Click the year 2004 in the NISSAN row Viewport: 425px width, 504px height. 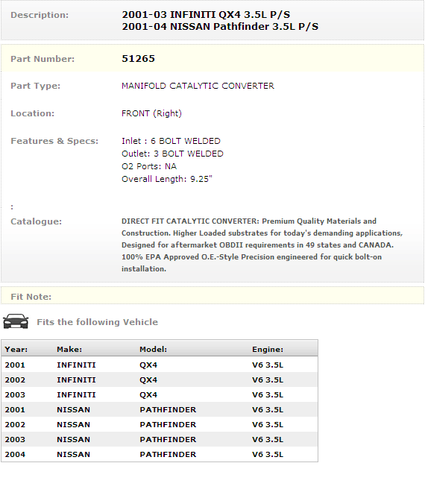coord(15,455)
